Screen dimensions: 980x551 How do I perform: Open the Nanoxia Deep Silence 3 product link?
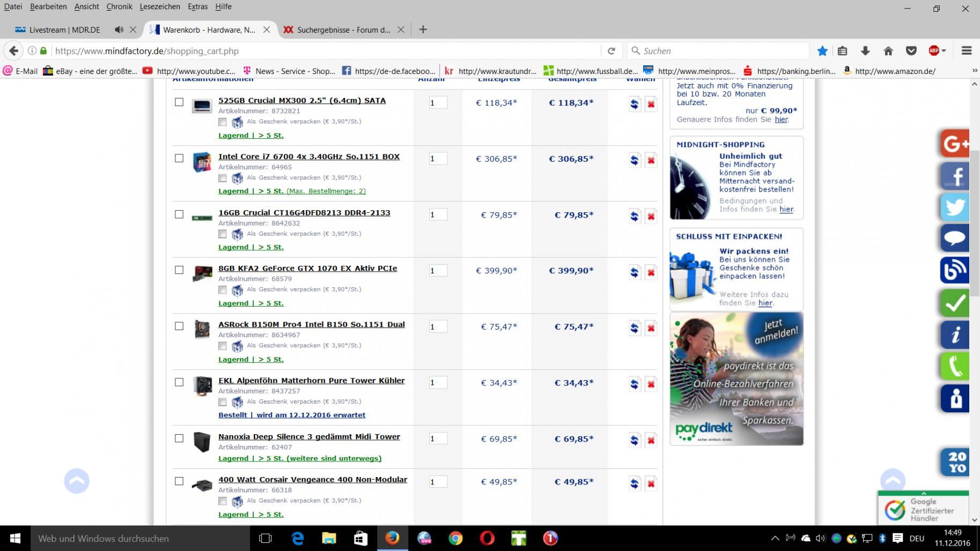click(309, 436)
